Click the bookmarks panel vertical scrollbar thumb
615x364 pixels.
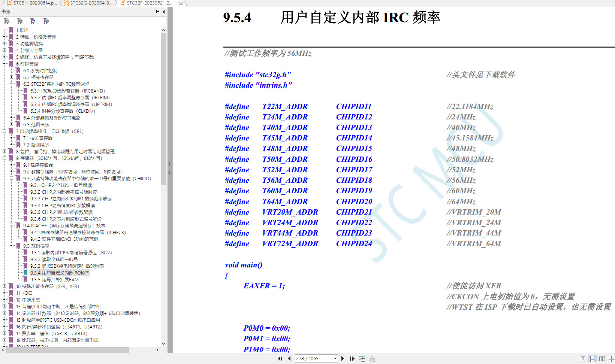click(x=163, y=109)
